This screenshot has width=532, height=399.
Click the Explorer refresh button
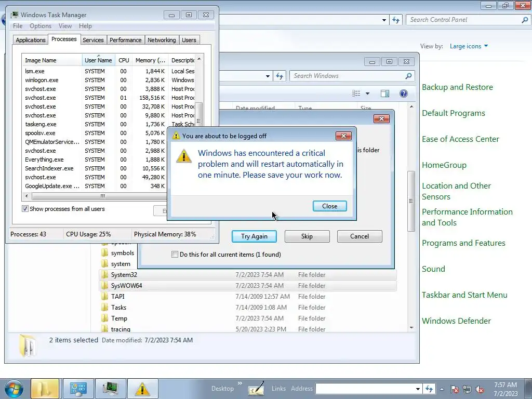(x=279, y=76)
